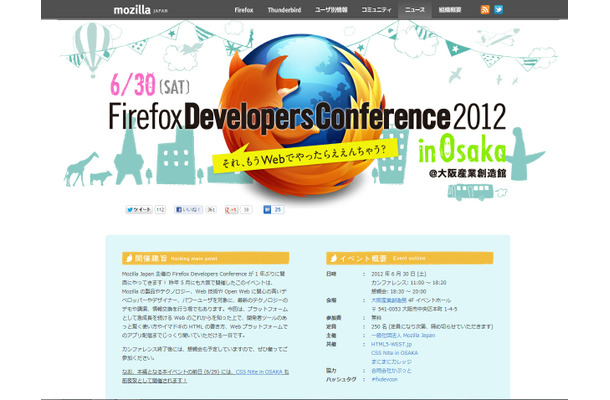Open the コミュニティ menu item
Viewport: 610px width, 400px height.
[x=376, y=10]
